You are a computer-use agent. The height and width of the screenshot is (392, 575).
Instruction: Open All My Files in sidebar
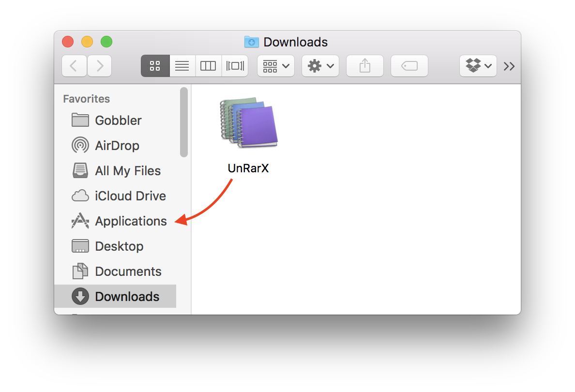click(127, 171)
